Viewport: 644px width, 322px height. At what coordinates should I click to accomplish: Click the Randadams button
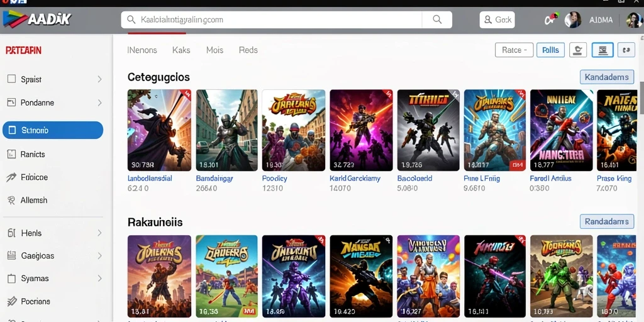point(607,221)
